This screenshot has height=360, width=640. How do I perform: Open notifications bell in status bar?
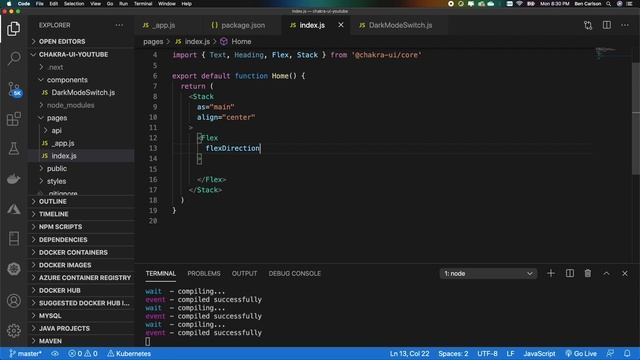coord(627,353)
